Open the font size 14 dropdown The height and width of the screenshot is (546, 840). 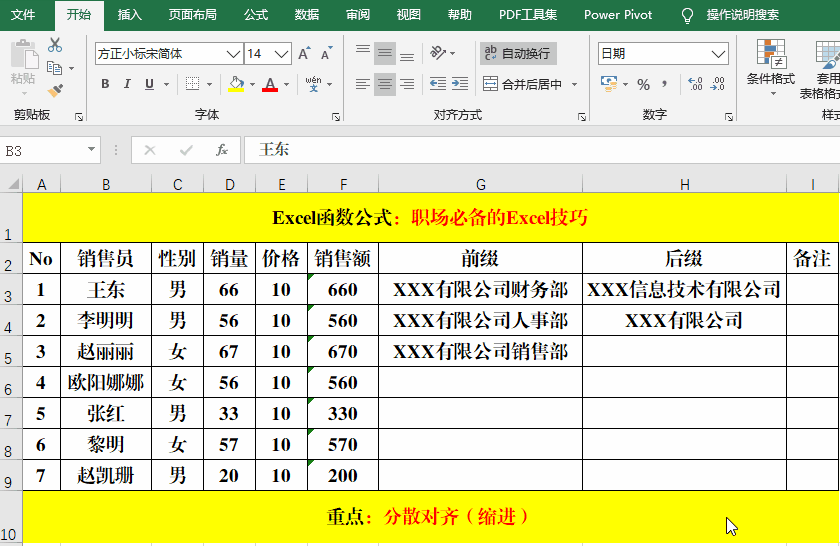[281, 54]
